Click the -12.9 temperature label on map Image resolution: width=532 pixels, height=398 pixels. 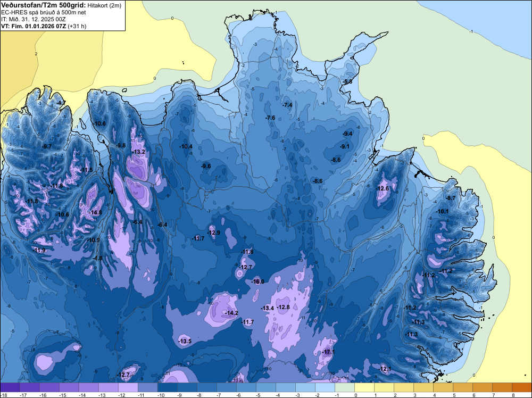(x=214, y=233)
